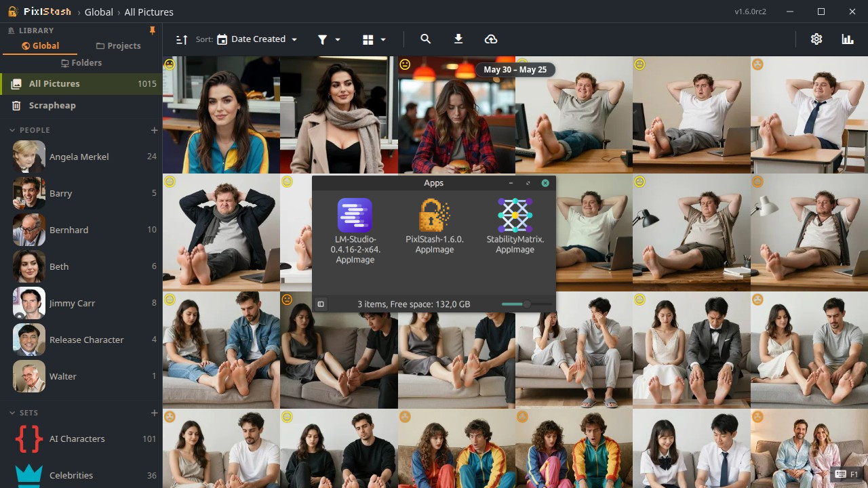Select Bernhard in People list

tap(81, 230)
